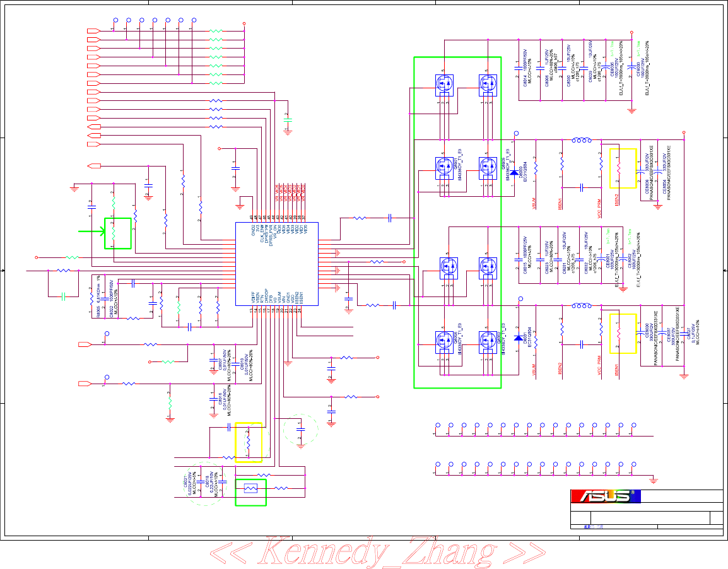The width and height of the screenshot is (728, 569).
Task: Click the ASUS logo in title block
Action: (x=606, y=496)
